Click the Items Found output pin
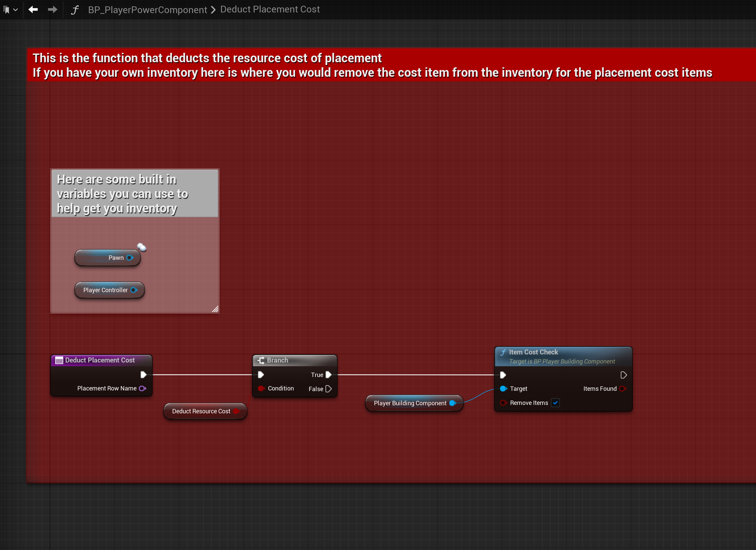Screen dimensions: 756x550 click(x=622, y=389)
